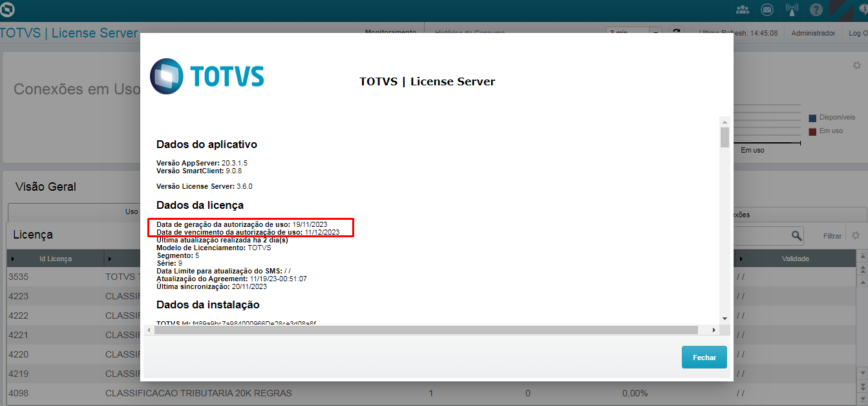This screenshot has width=868, height=406.
Task: Click the dialog vertical scrollbar down arrow
Action: 725,318
